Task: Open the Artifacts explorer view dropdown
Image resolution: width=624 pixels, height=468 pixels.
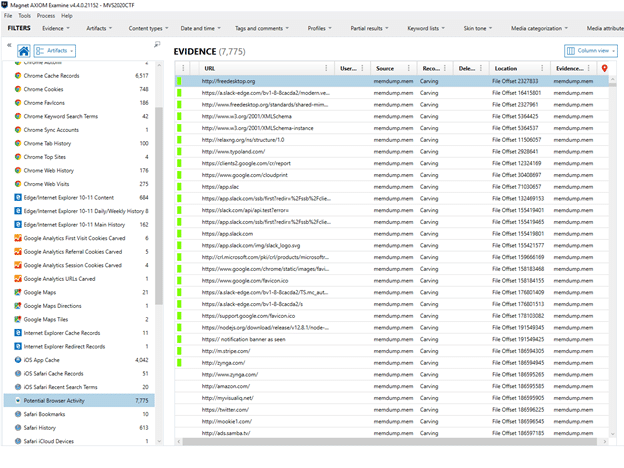Action: pos(55,51)
